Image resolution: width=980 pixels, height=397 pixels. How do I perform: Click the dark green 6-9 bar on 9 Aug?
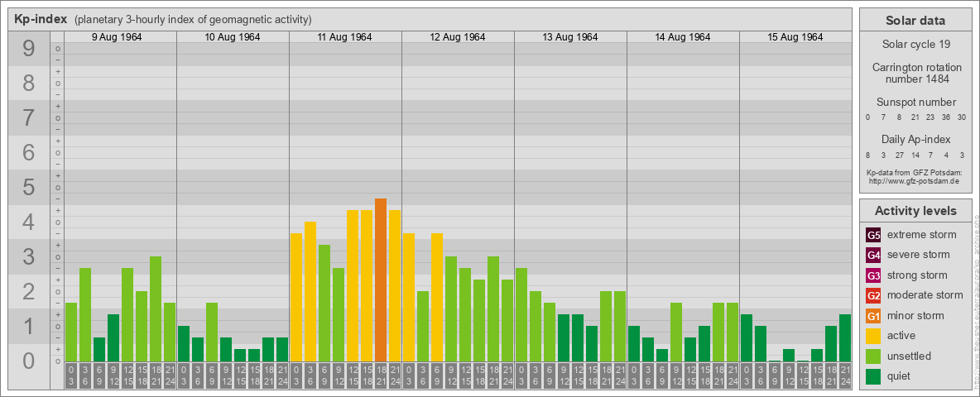(x=99, y=350)
